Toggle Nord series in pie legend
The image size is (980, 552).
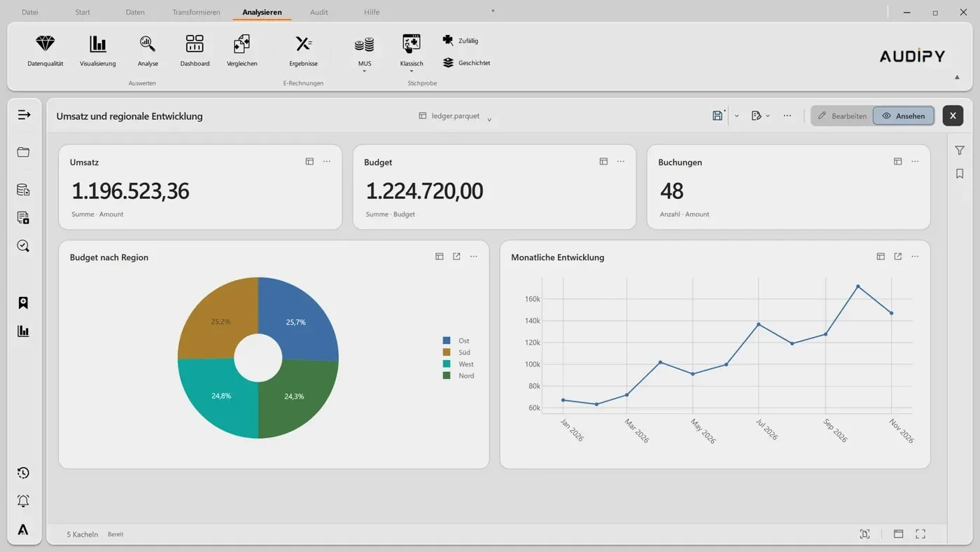458,375
